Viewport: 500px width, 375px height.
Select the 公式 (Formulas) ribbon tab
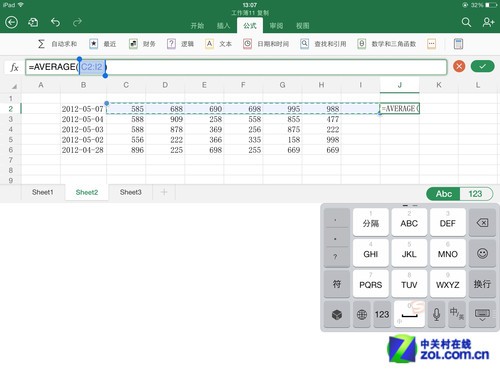coord(250,26)
